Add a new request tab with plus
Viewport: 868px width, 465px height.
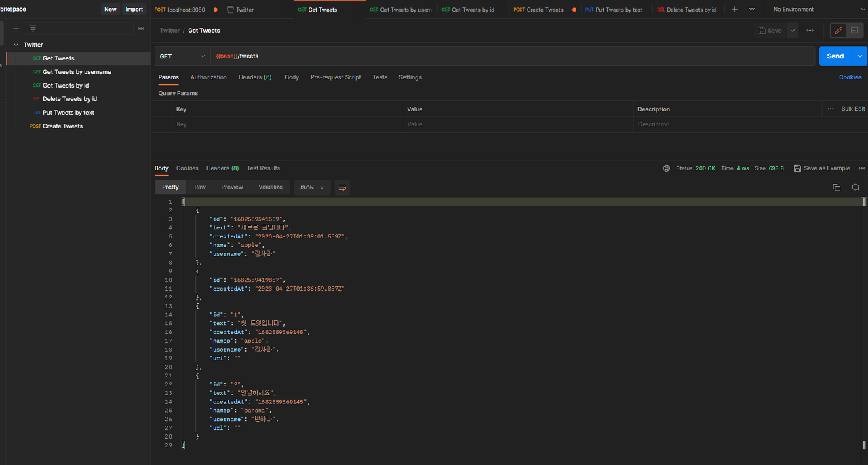coord(734,10)
